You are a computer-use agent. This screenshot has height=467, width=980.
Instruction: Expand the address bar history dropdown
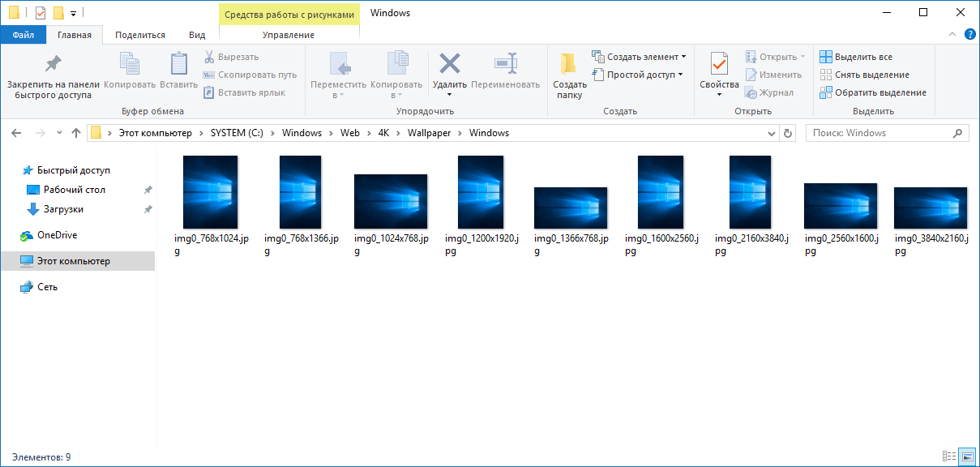(x=772, y=133)
